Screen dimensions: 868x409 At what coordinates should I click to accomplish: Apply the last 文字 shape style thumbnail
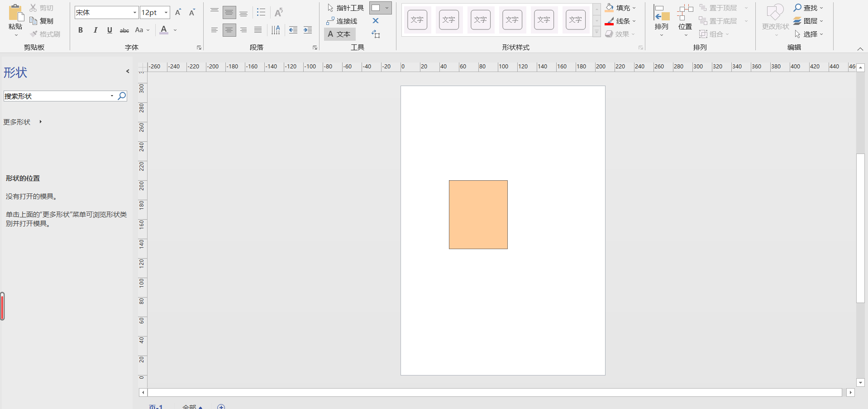[x=576, y=20]
